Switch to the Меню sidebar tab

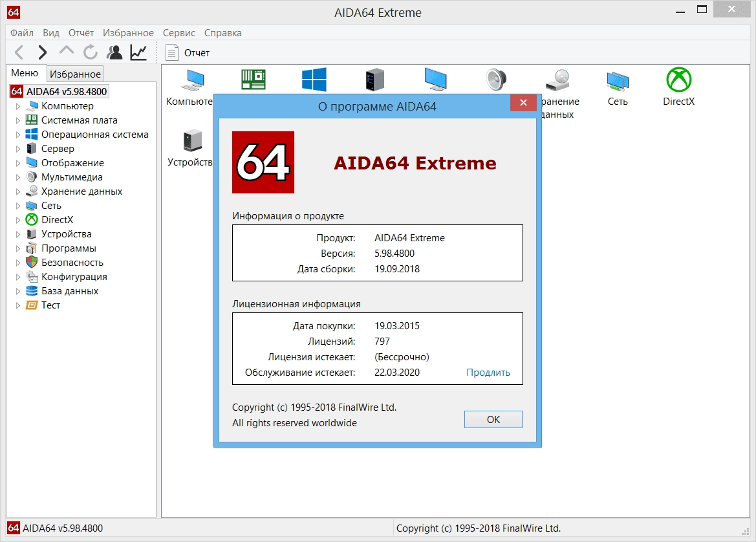pyautogui.click(x=25, y=73)
